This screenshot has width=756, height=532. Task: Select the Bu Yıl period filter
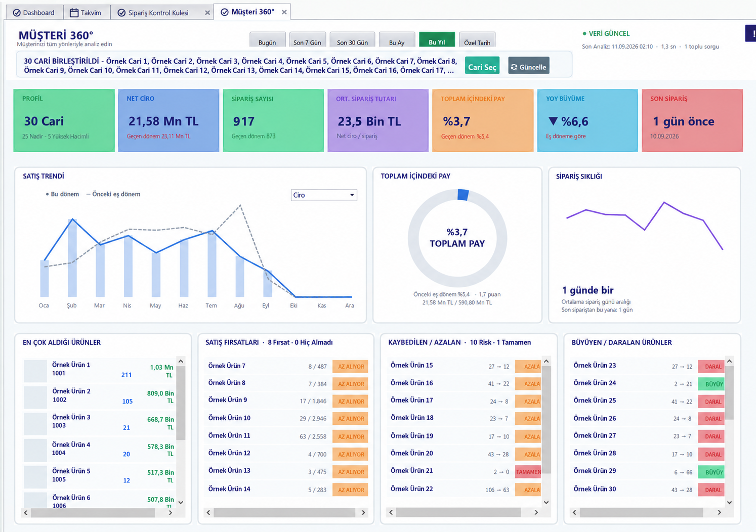[x=437, y=40]
